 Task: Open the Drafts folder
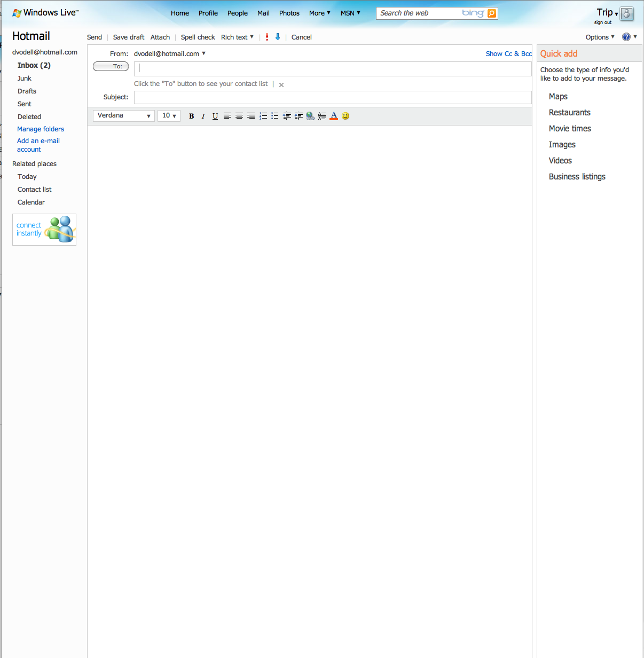(x=27, y=91)
